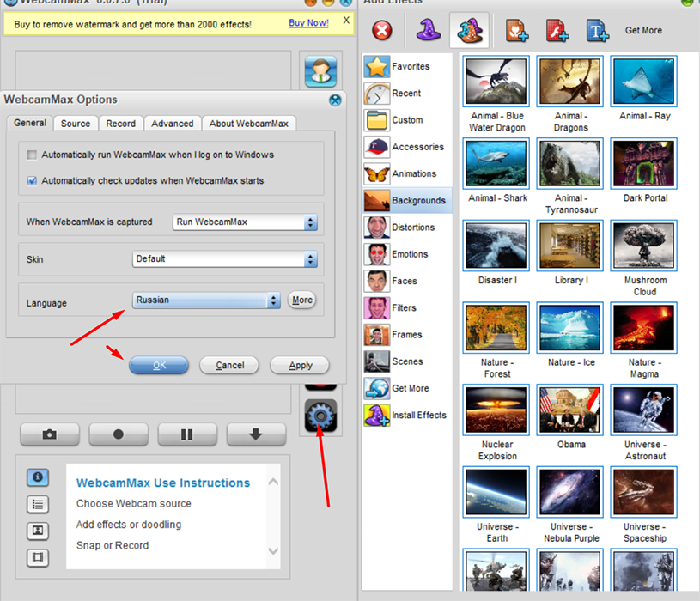
Task: Click the camera snapshot button
Action: (50, 434)
